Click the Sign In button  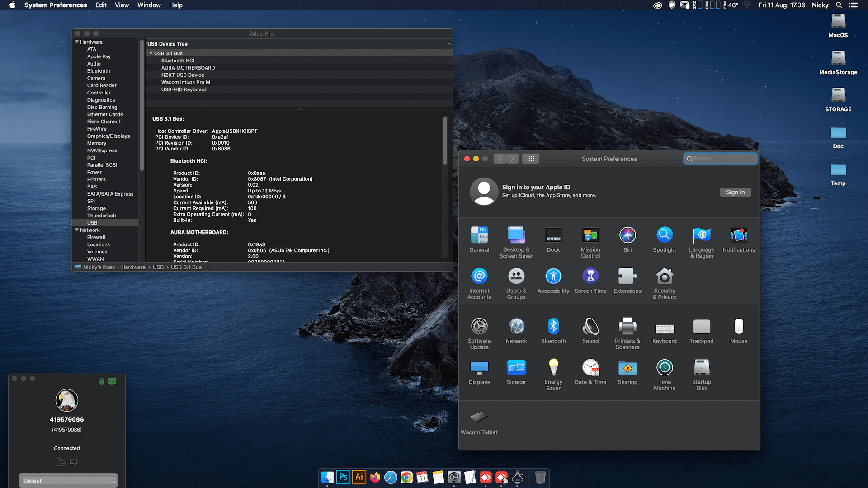[x=735, y=192]
